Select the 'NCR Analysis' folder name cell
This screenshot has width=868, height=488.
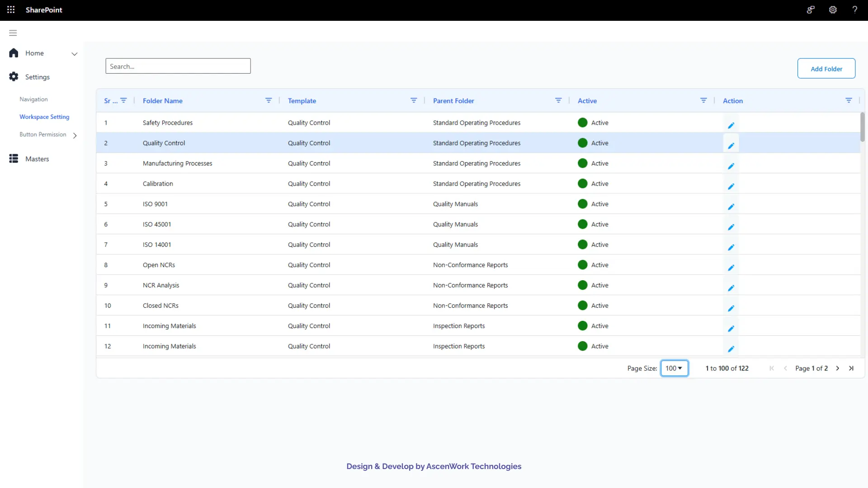point(161,286)
